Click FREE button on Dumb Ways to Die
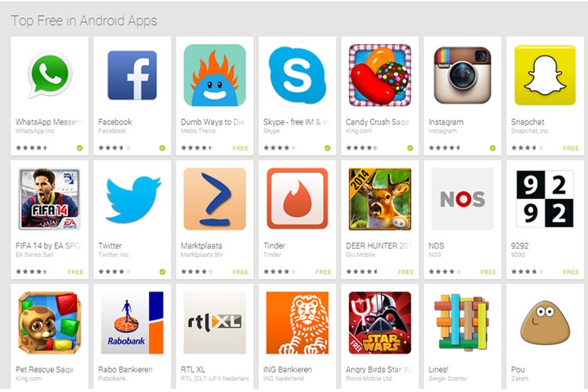Viewport: 588px width, 392px height. tap(241, 148)
